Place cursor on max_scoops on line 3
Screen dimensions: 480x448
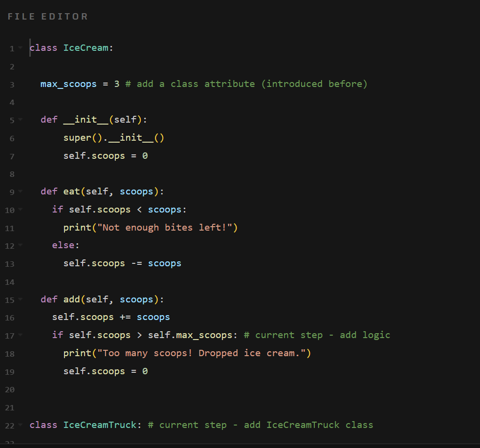(x=68, y=84)
